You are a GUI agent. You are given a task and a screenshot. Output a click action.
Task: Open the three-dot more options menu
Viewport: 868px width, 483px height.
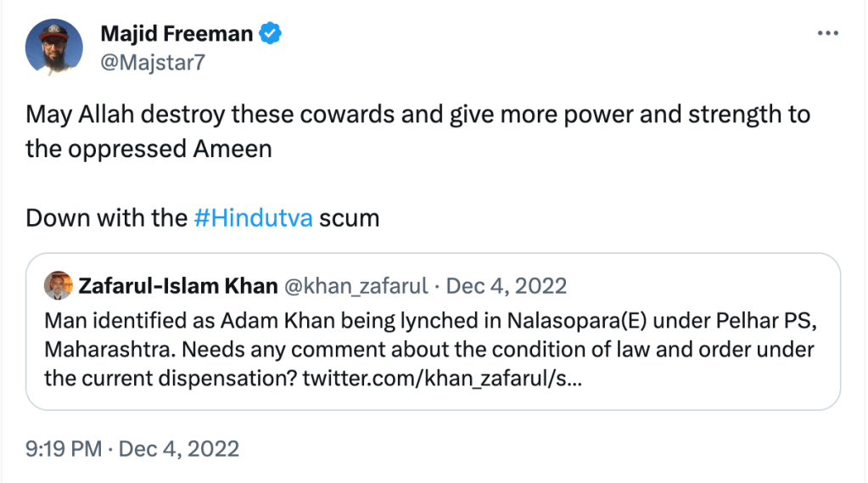tap(826, 33)
